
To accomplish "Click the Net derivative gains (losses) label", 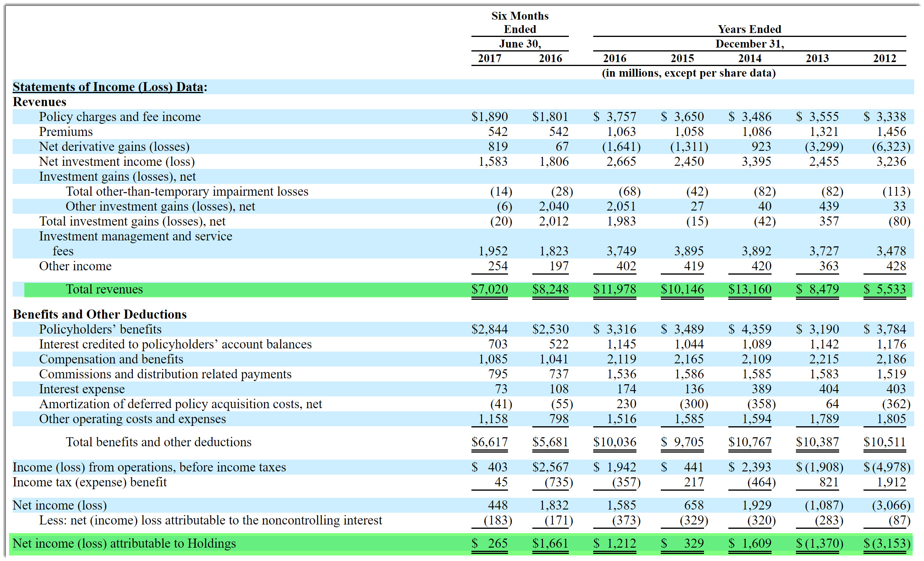I will pos(114,147).
